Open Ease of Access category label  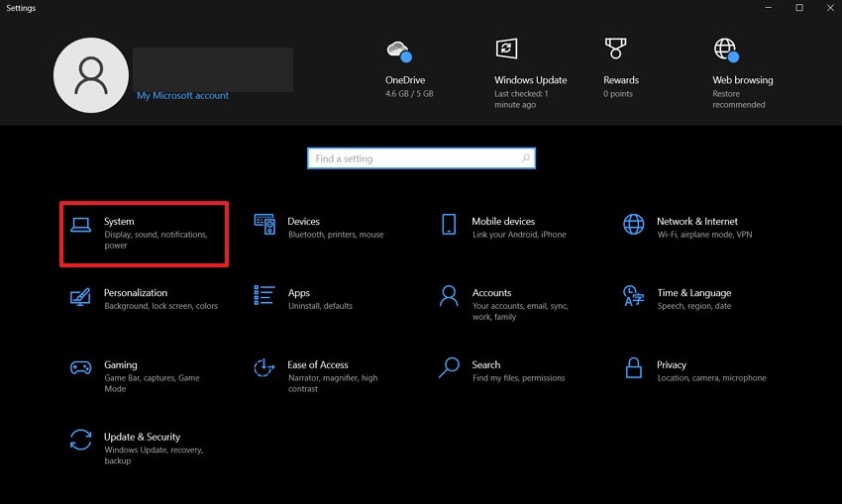[318, 364]
